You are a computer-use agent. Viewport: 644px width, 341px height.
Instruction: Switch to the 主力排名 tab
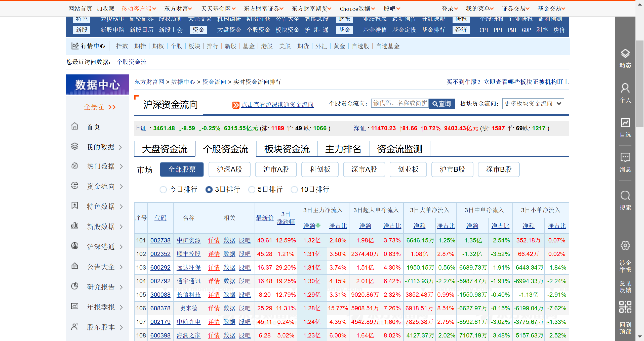[343, 149]
